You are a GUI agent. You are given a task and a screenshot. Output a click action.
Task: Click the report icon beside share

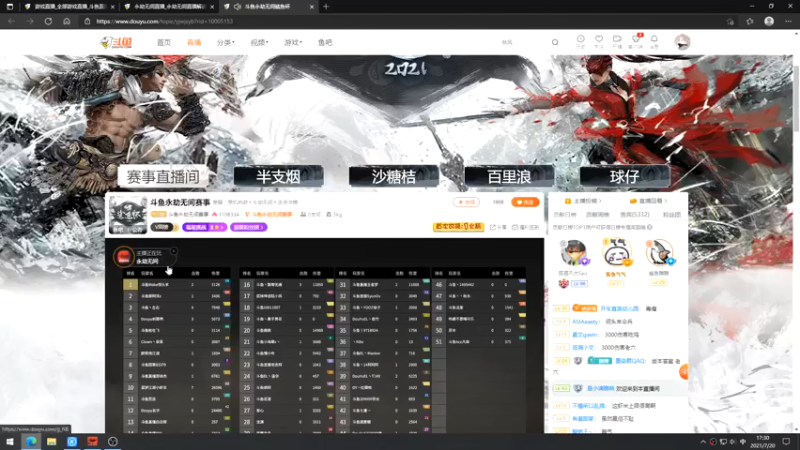[526, 227]
